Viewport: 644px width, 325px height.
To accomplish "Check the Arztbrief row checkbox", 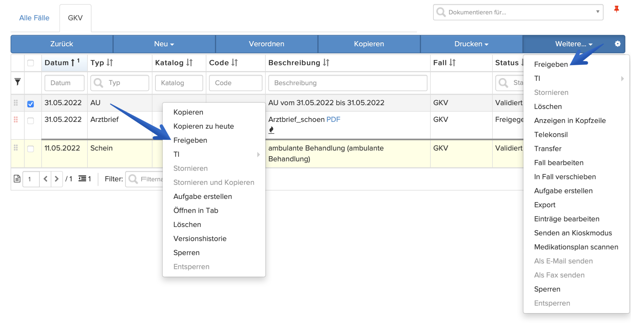I will pos(31,121).
